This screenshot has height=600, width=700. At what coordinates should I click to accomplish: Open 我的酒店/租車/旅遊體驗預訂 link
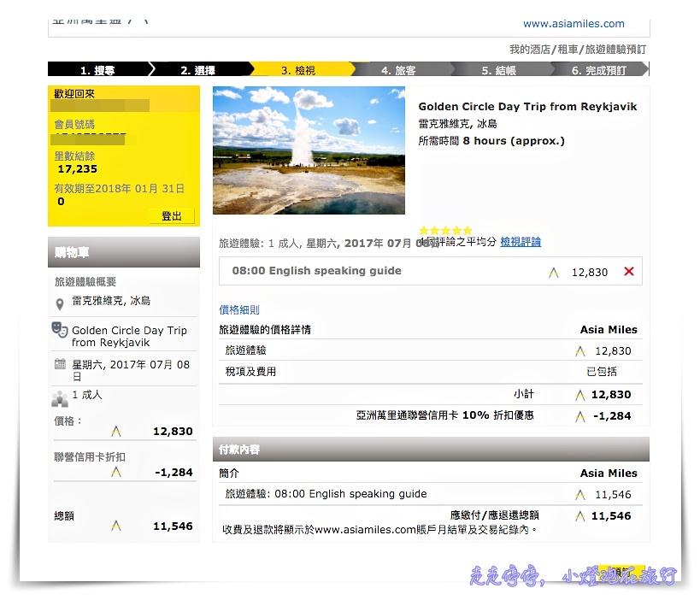tap(578, 50)
